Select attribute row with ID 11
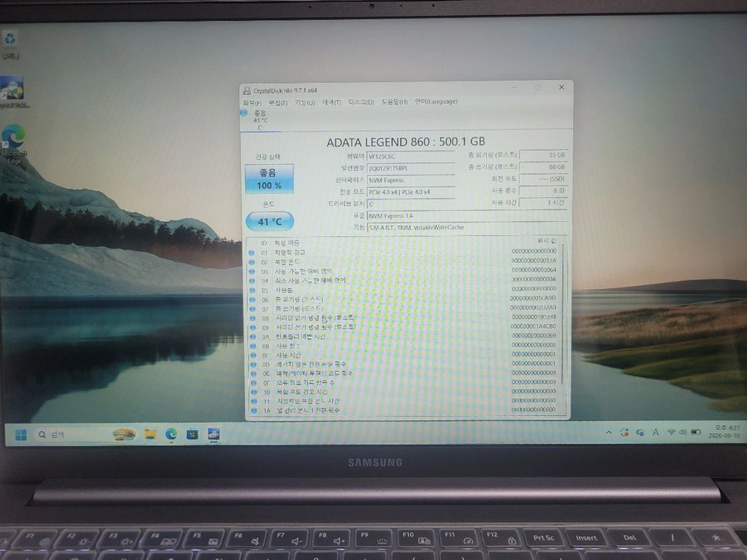747x560 pixels. point(405,402)
